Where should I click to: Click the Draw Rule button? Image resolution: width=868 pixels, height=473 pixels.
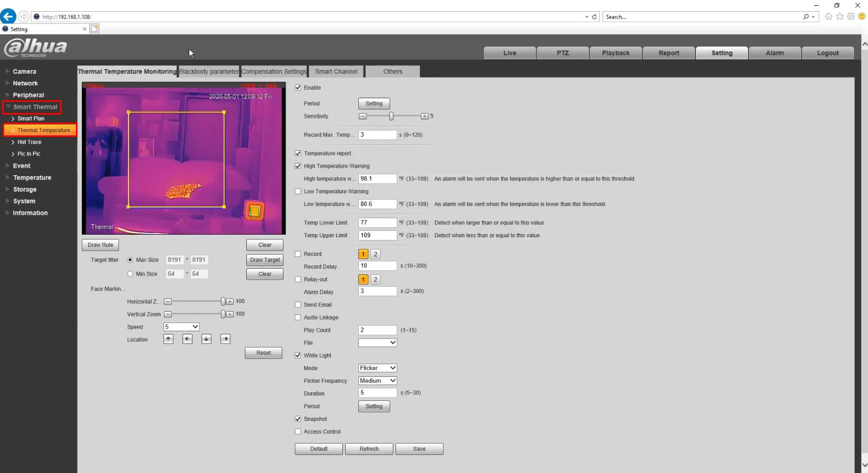100,245
